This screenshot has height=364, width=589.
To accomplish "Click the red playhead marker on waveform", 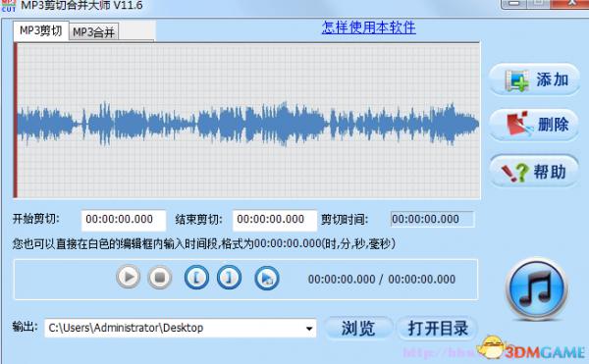I will pyautogui.click(x=16, y=120).
